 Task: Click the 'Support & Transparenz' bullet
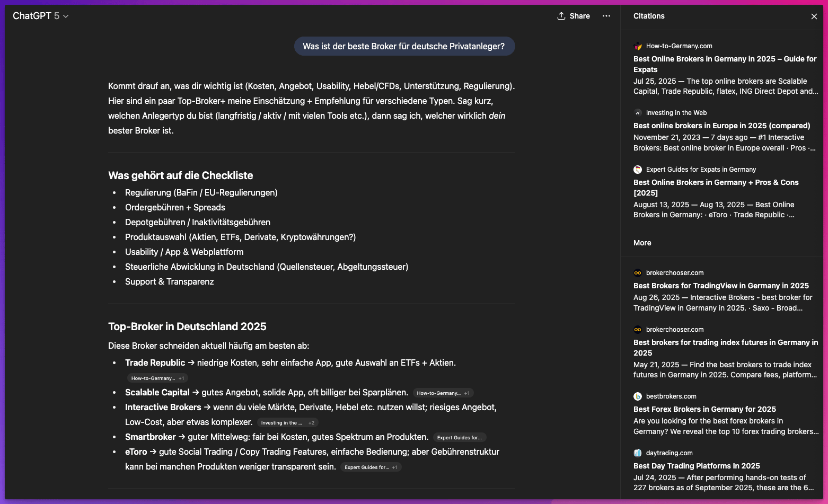coord(170,282)
